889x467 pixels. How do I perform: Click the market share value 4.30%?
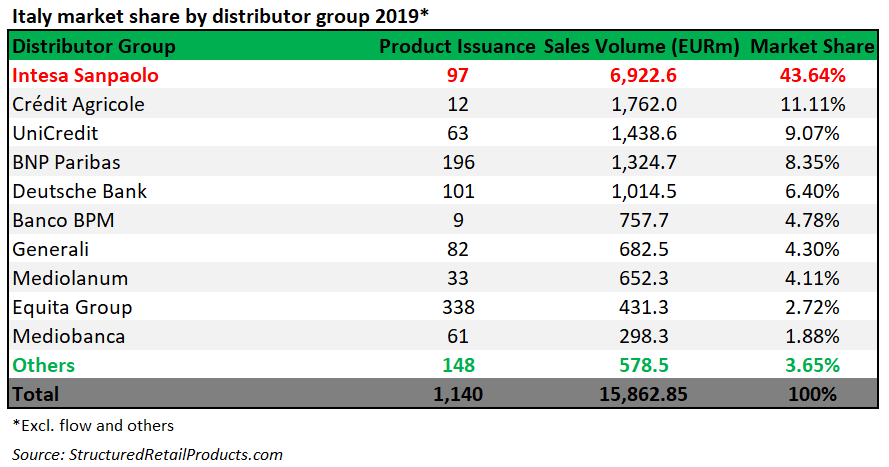pyautogui.click(x=812, y=249)
